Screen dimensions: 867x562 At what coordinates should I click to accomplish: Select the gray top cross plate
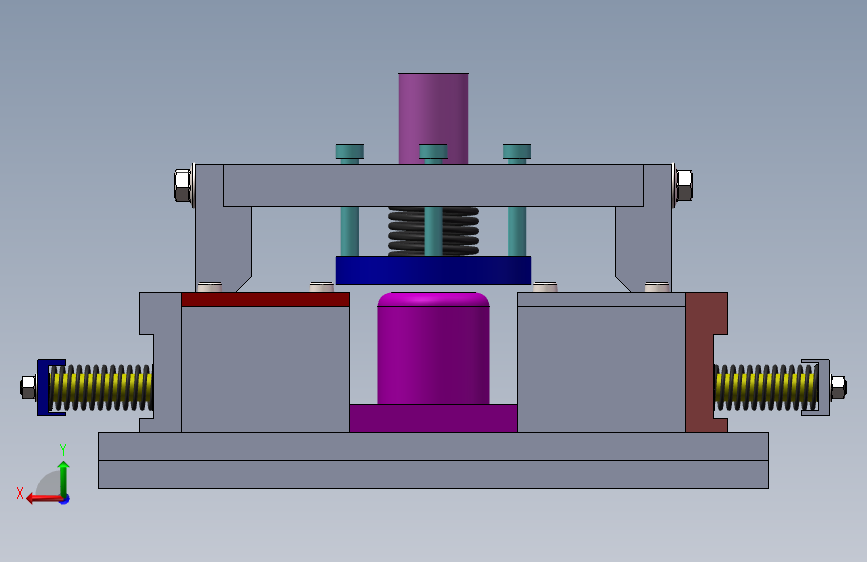(434, 185)
